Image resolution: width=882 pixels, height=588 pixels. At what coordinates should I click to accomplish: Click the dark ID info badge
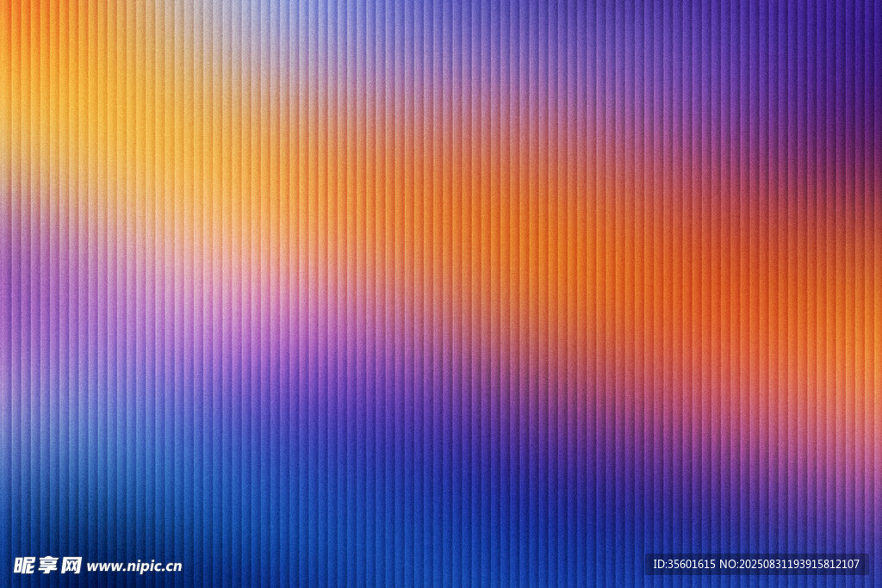(756, 565)
